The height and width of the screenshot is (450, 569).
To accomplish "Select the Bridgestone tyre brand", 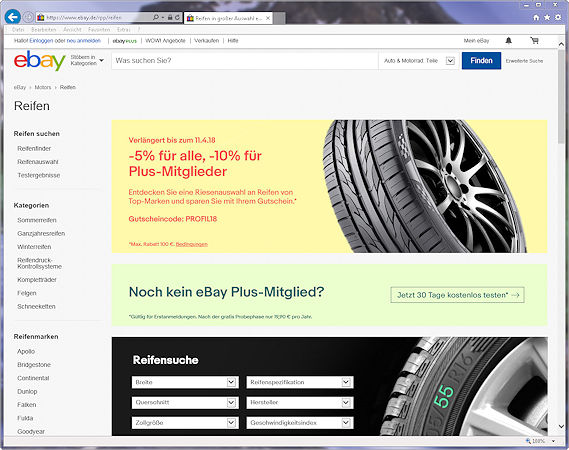I will click(x=34, y=365).
